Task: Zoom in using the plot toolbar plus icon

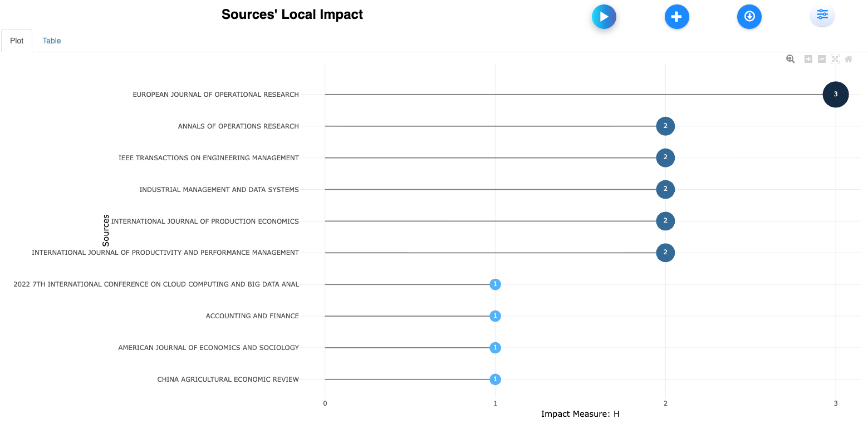Action: tap(808, 59)
